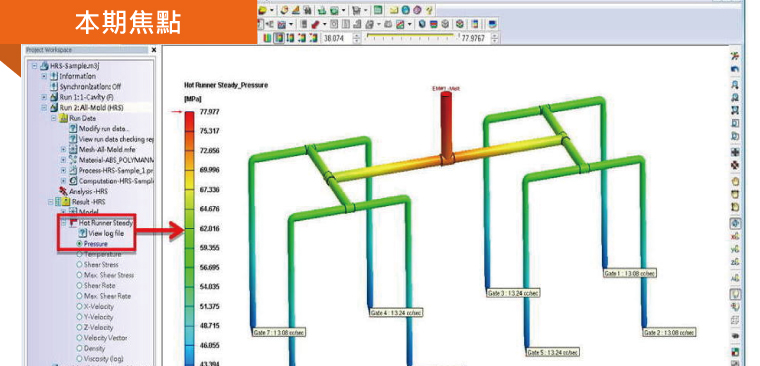Collapse the Run Data tree node
Image resolution: width=760 pixels, height=366 pixels.
tap(54, 118)
